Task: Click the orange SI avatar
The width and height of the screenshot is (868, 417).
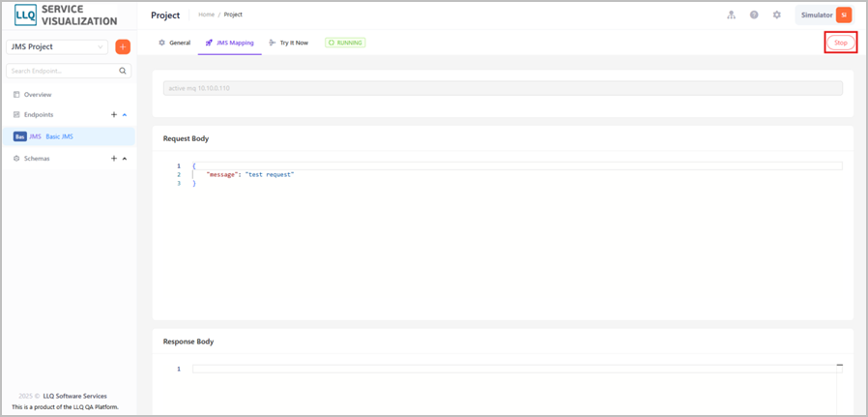Action: pos(844,15)
